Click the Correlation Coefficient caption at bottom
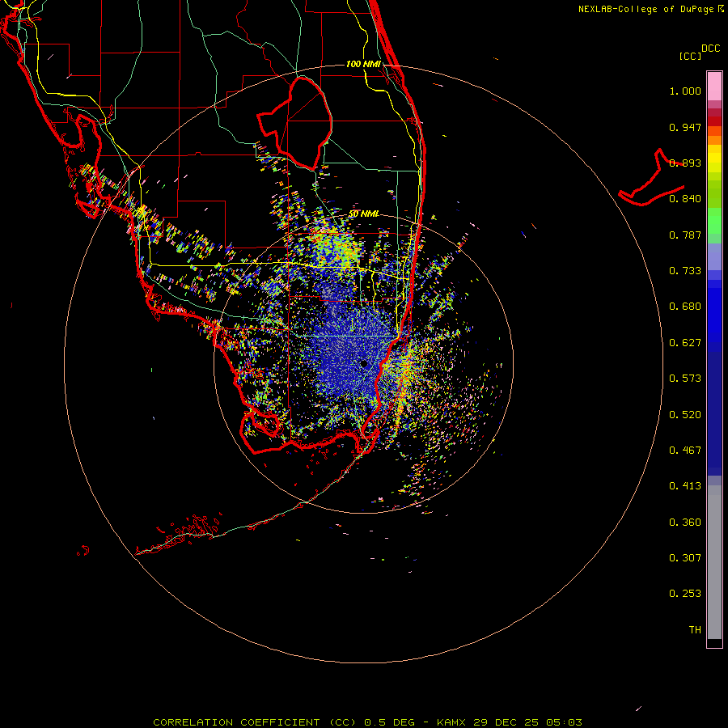728x728 pixels. coord(367,722)
